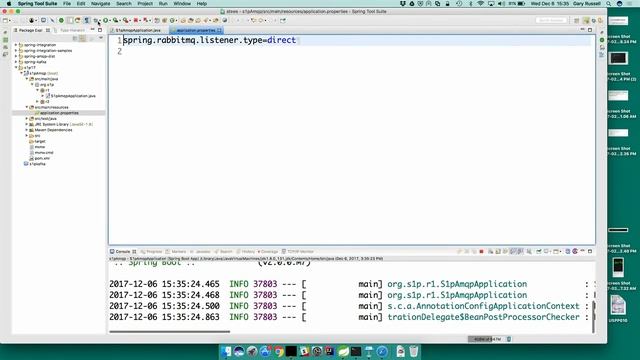Screen dimensions: 640x360
Task: Collapse the s1p17 working set
Action: tap(16, 68)
